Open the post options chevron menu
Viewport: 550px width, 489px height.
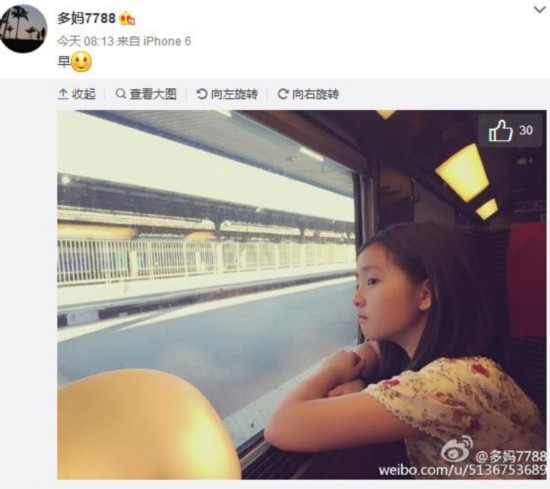(x=539, y=10)
